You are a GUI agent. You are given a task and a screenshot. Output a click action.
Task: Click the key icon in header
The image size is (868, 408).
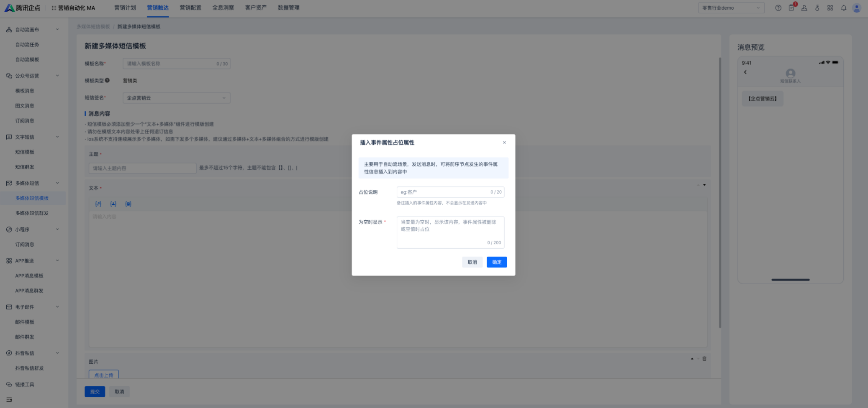[817, 8]
